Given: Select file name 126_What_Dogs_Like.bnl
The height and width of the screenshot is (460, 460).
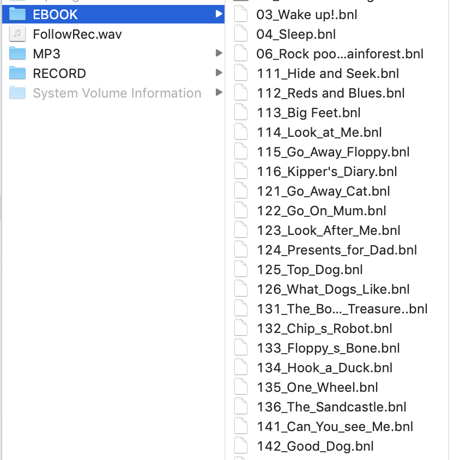Looking at the screenshot, I should point(333,290).
